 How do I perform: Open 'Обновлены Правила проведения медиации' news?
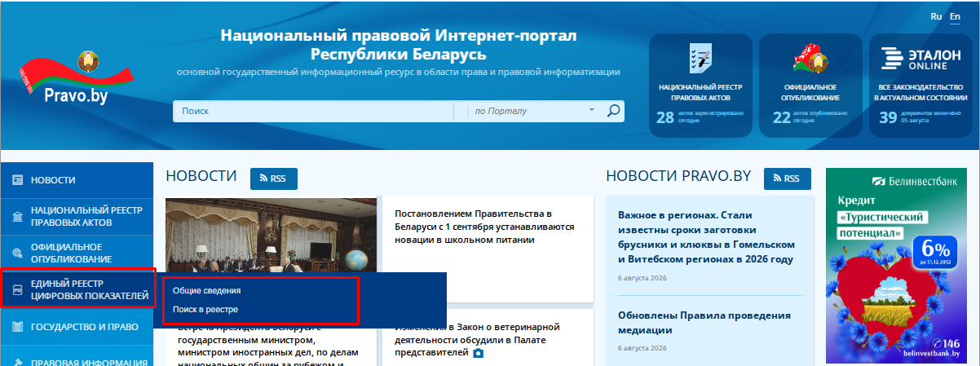click(x=704, y=323)
